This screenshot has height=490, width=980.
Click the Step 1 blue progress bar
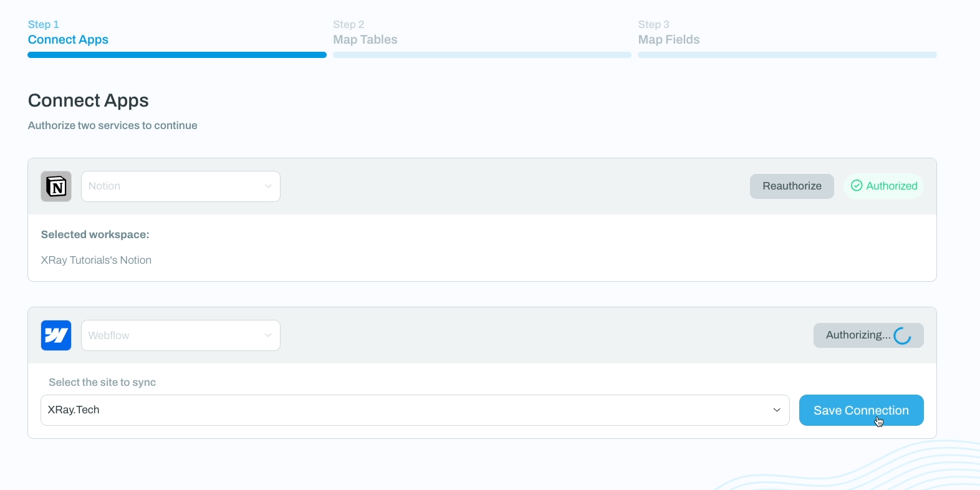click(x=177, y=55)
